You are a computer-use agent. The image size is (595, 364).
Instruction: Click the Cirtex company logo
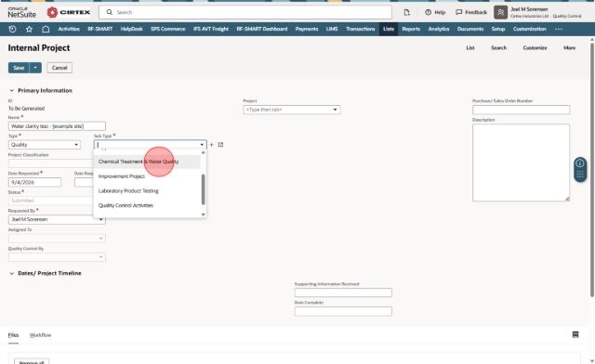68,12
